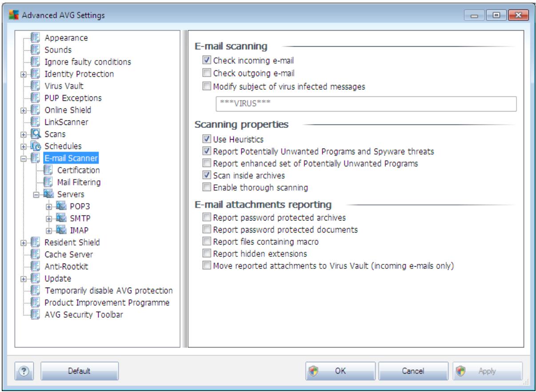This screenshot has height=392, width=536.
Task: Toggle Report Potentially Unwanted Programs and Spyware
Action: [x=206, y=151]
